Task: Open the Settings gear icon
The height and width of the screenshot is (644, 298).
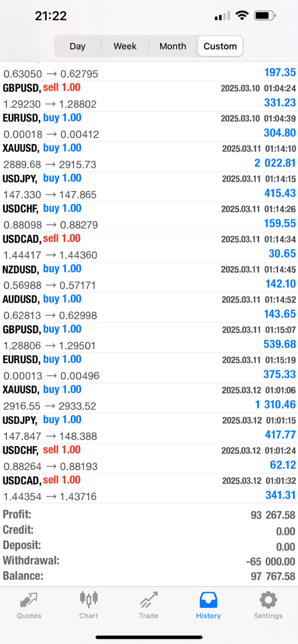Action: tap(268, 600)
